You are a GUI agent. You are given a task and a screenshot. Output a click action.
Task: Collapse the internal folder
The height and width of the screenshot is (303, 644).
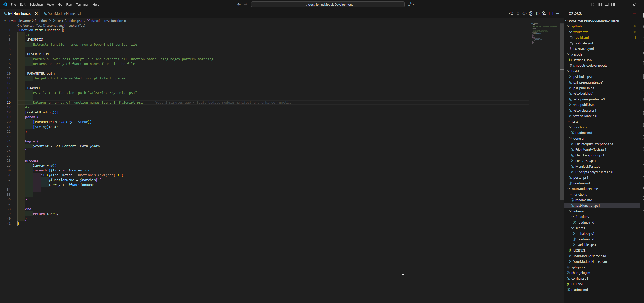(x=571, y=211)
